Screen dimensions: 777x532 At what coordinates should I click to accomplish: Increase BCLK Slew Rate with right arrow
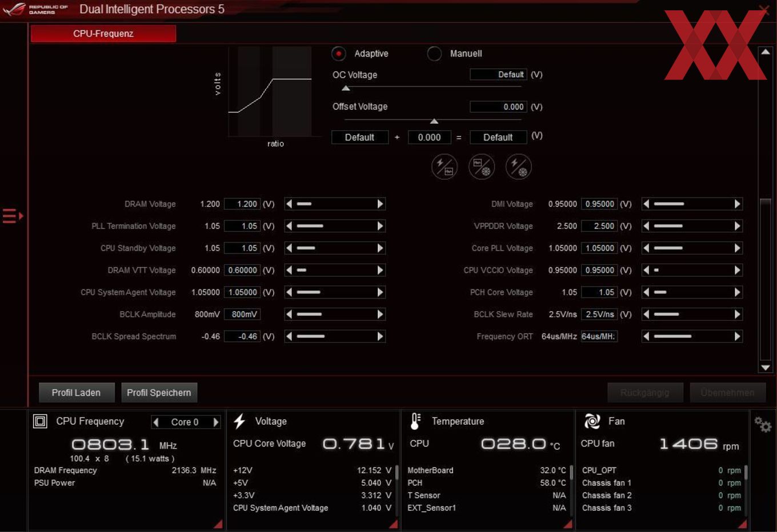(x=738, y=314)
